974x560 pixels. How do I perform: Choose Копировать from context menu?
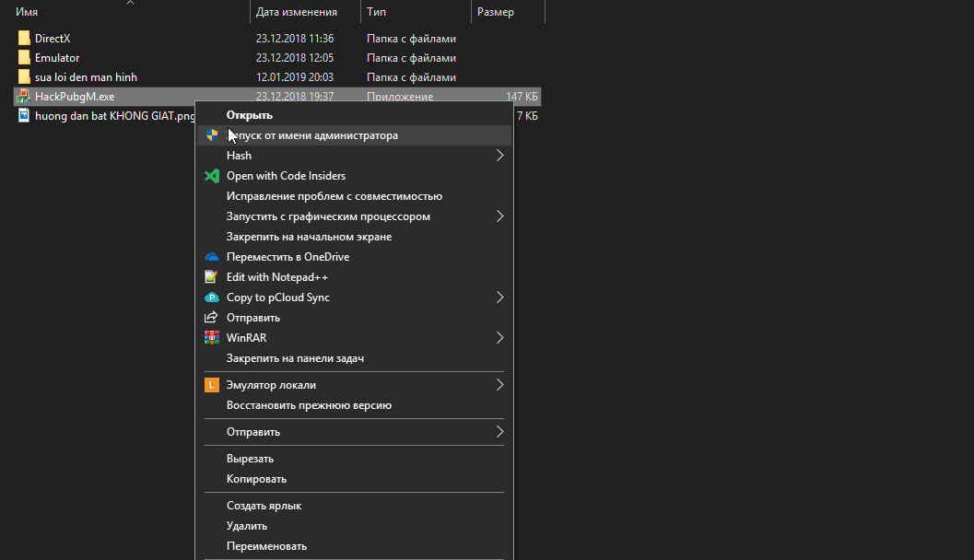354,479
